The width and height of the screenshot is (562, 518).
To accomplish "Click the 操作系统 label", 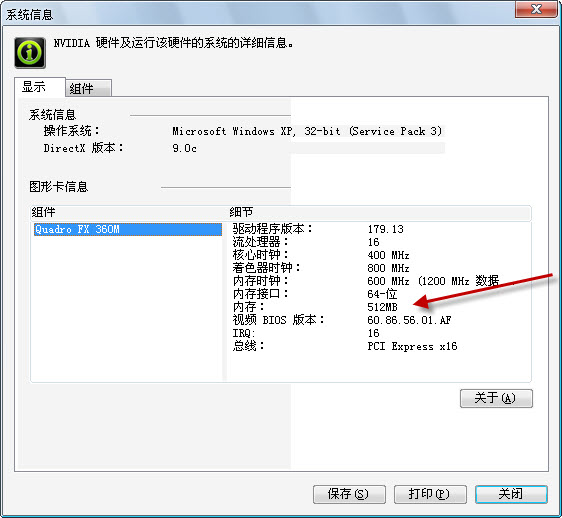I will point(71,131).
